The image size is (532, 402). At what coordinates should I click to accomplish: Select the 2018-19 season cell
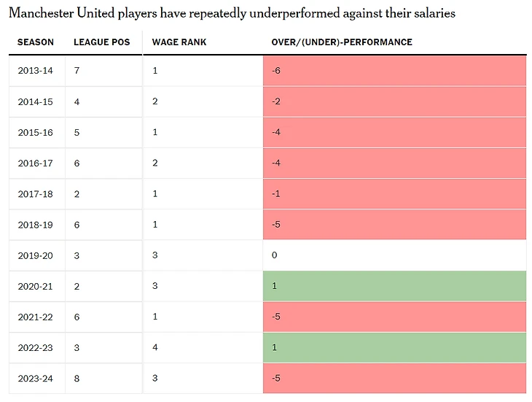tap(36, 225)
